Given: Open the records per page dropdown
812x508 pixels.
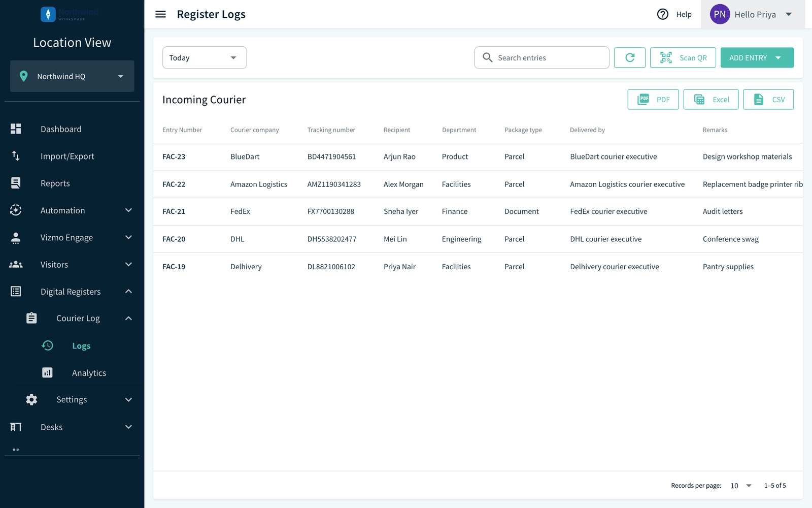Looking at the screenshot, I should tap(741, 486).
